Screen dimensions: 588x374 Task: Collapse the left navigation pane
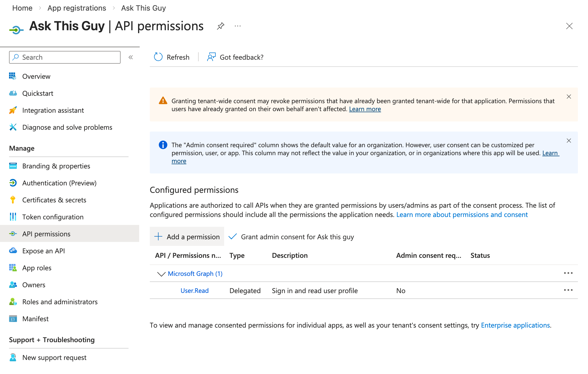130,57
